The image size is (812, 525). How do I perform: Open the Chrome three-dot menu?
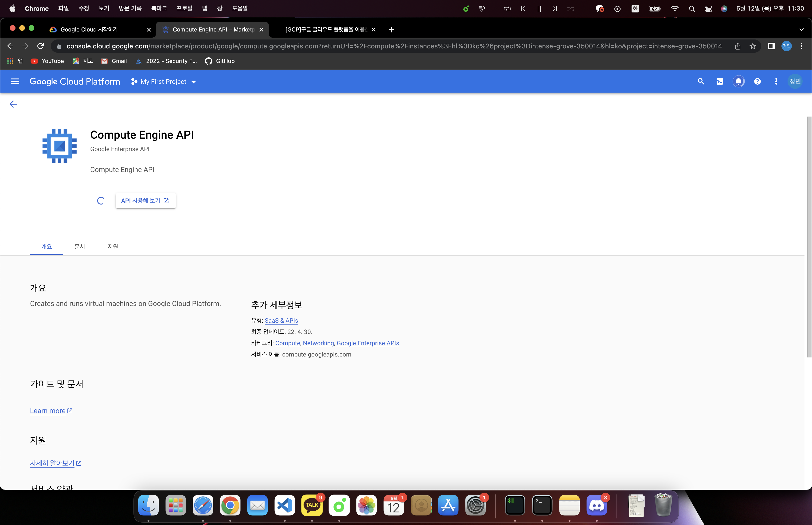(801, 46)
